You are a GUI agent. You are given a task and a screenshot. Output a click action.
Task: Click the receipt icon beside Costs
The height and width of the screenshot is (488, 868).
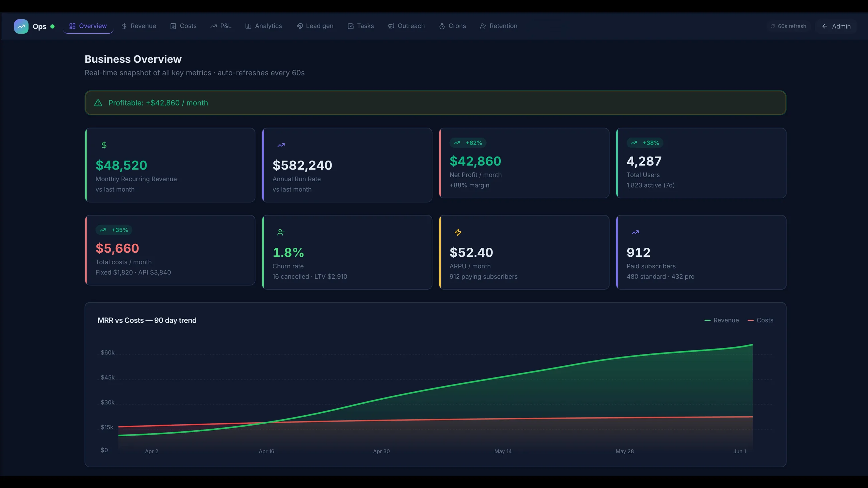pos(173,26)
